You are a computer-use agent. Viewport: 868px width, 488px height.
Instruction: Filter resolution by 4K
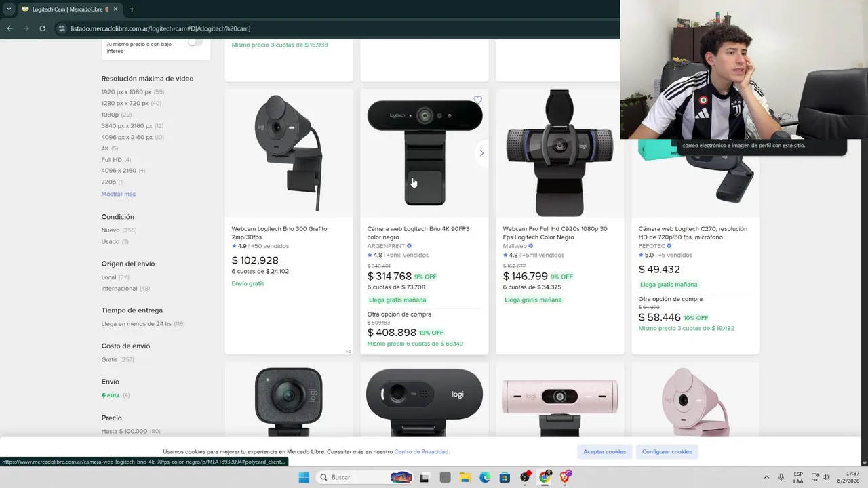coord(105,148)
